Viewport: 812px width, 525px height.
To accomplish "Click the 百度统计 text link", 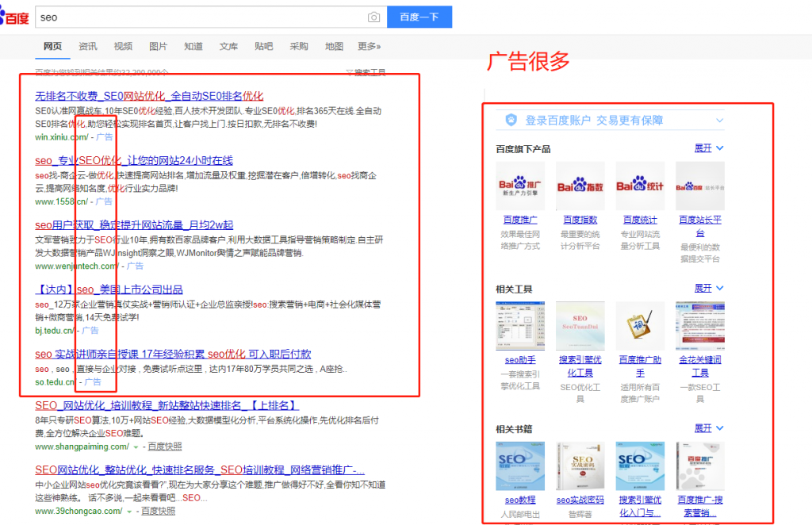I will [640, 220].
